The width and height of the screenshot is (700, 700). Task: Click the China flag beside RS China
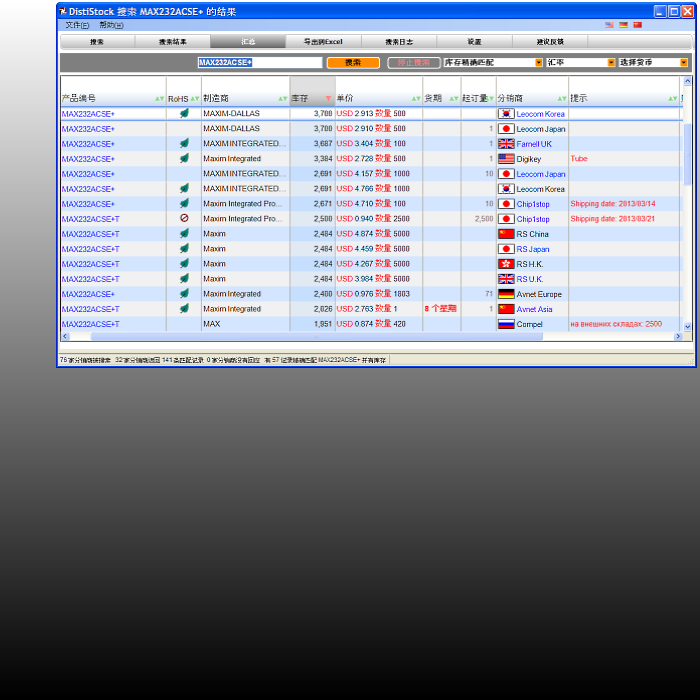coord(506,234)
